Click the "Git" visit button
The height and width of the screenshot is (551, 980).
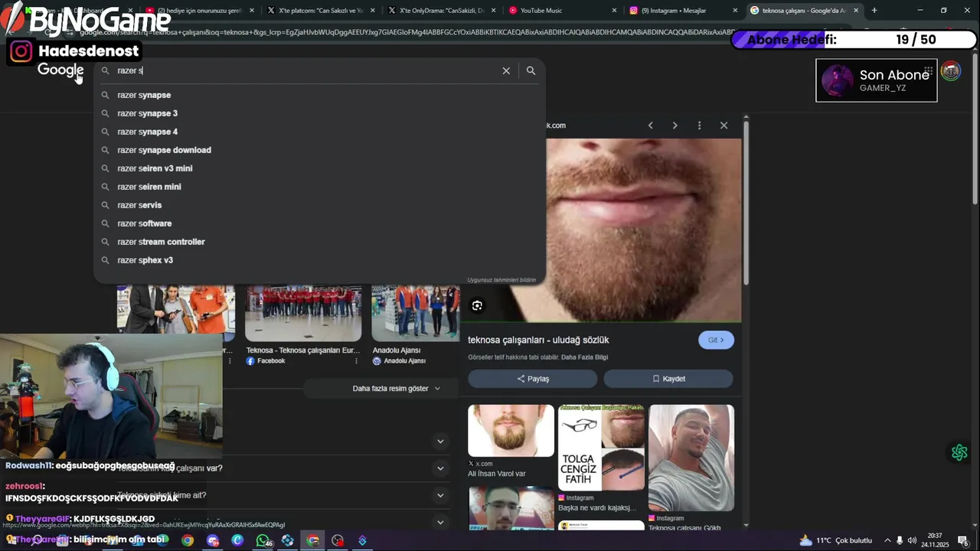click(716, 340)
